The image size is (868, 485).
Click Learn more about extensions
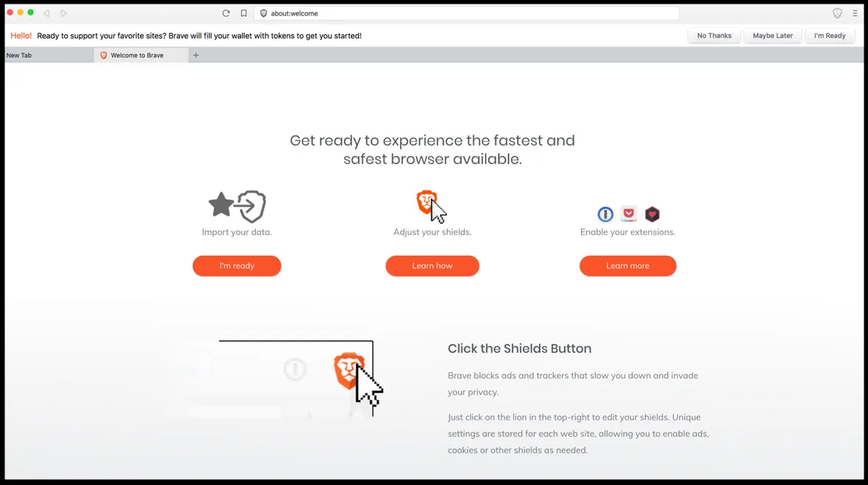628,265
